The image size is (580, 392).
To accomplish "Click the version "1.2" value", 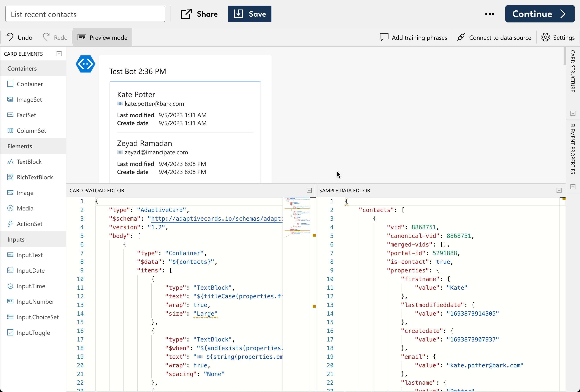I will (156, 227).
